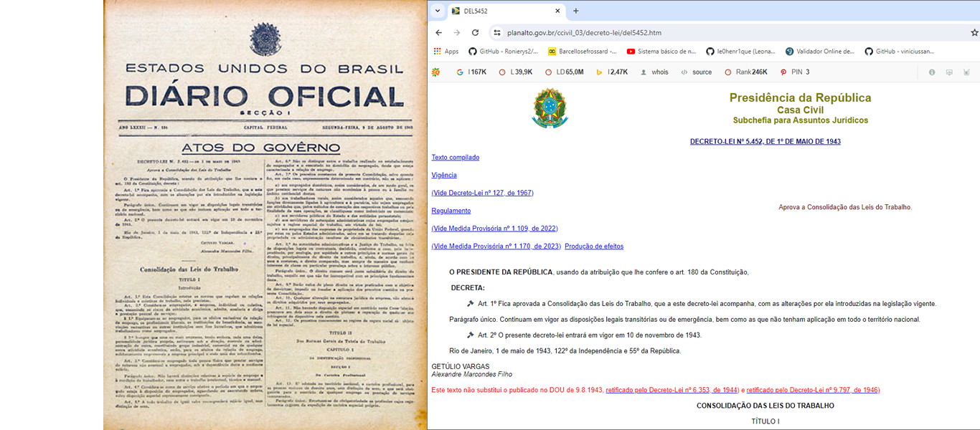Viewport: 980px width, 430px height.
Task: Click the pin icon beside Art. 1º
Action: (471, 304)
